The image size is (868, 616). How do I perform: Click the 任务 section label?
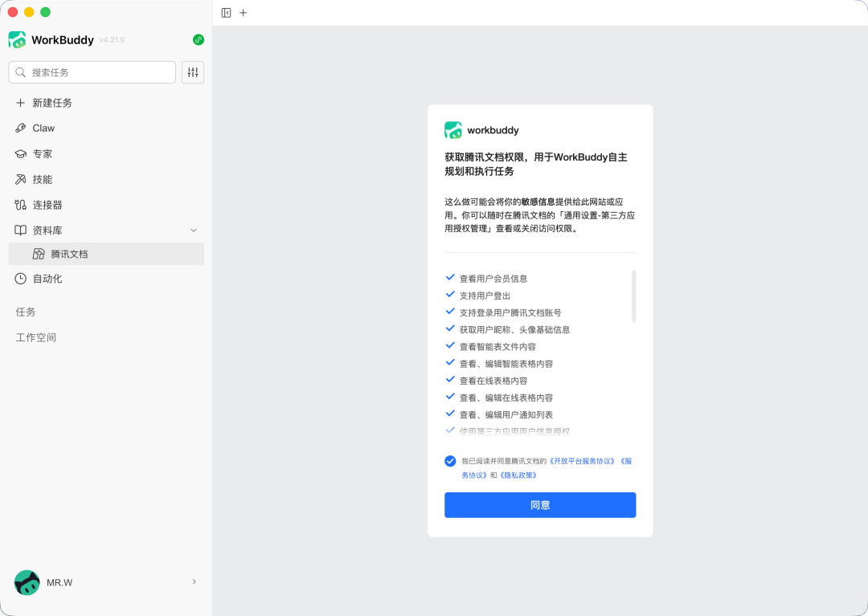(26, 312)
